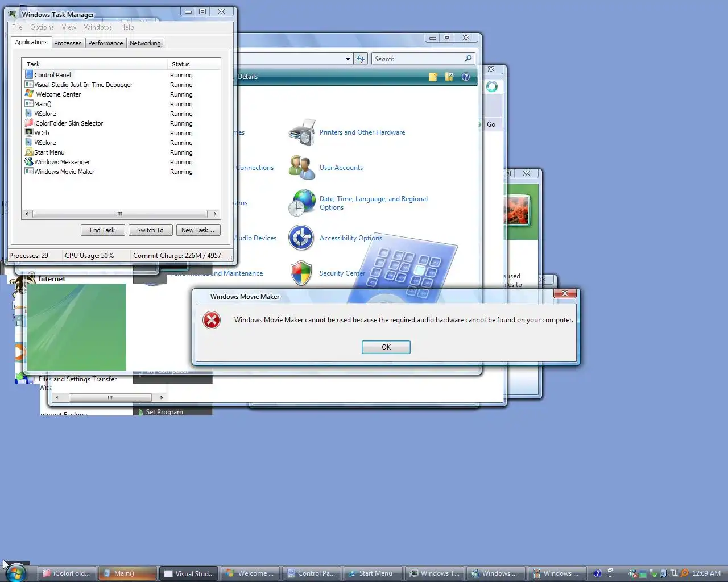This screenshot has width=728, height=582.
Task: Open the Accessibility Options link
Action: 351,238
